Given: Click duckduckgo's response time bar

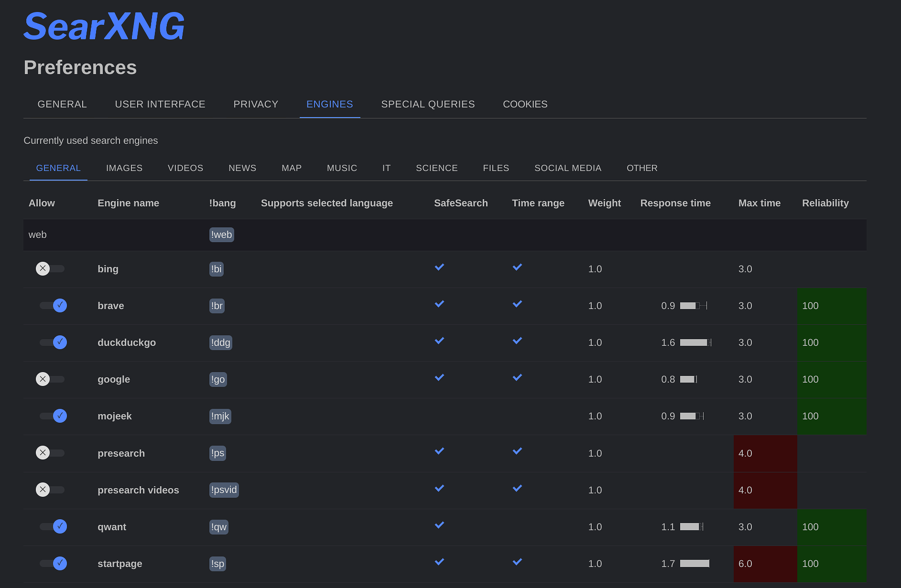Looking at the screenshot, I should (695, 342).
